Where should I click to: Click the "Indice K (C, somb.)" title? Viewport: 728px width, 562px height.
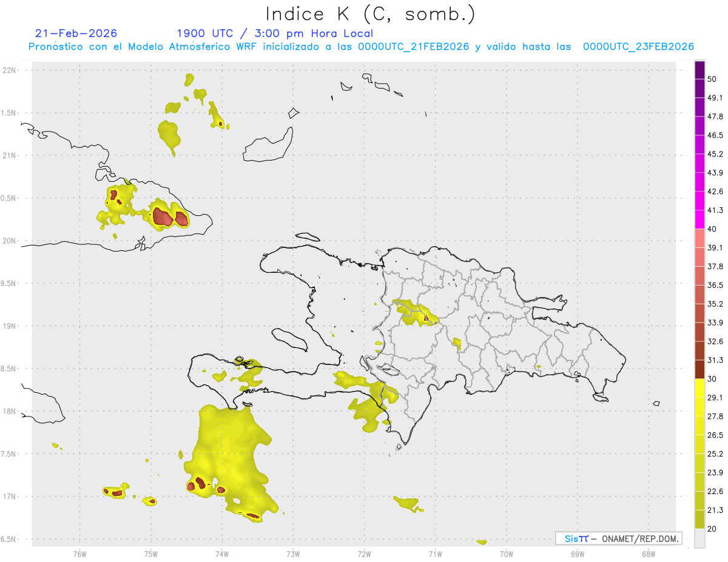tap(371, 14)
